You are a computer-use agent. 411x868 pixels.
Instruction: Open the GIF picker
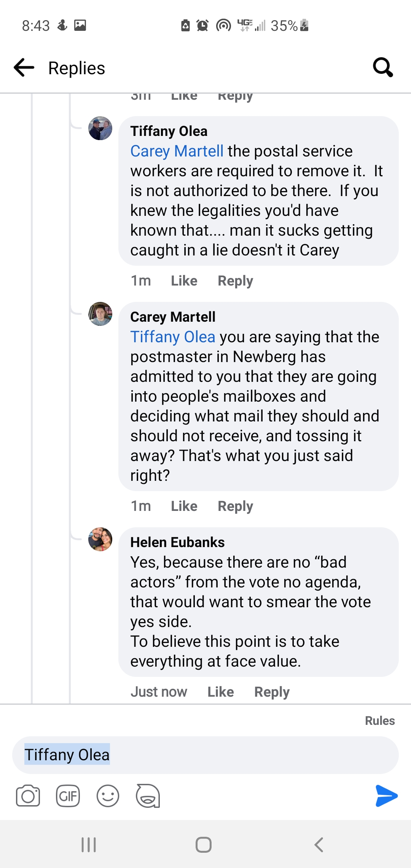click(x=68, y=796)
